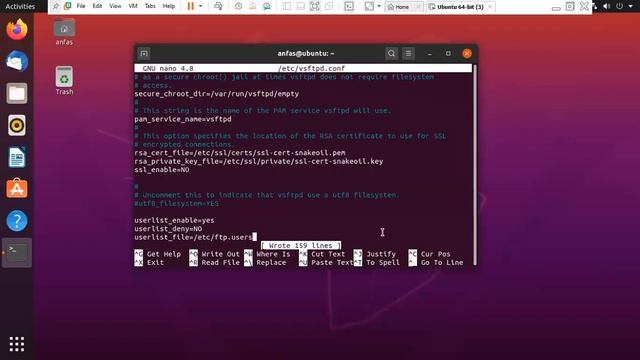Click the VMware pause button
Image resolution: width=640 pixels, height=360 pixels.
(191, 6)
